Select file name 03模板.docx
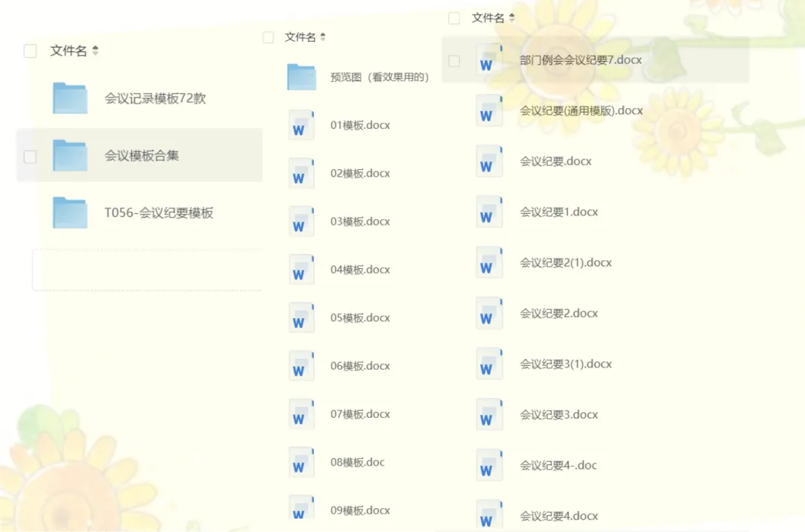Screen dimensions: 805x532 [x=360, y=221]
